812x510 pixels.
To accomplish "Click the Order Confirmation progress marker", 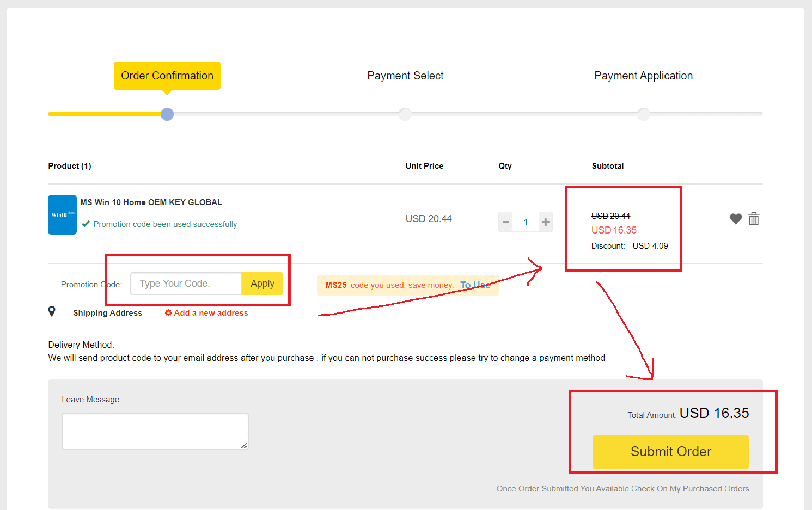I will click(167, 114).
